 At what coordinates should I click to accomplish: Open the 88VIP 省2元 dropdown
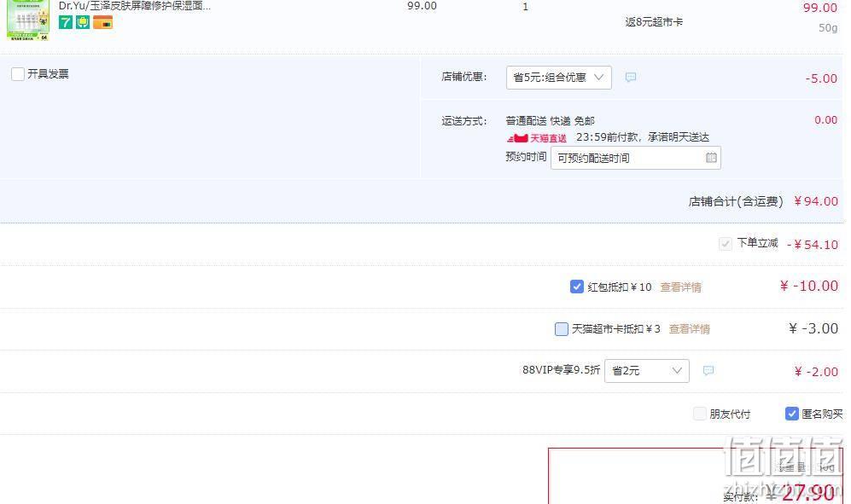(646, 371)
